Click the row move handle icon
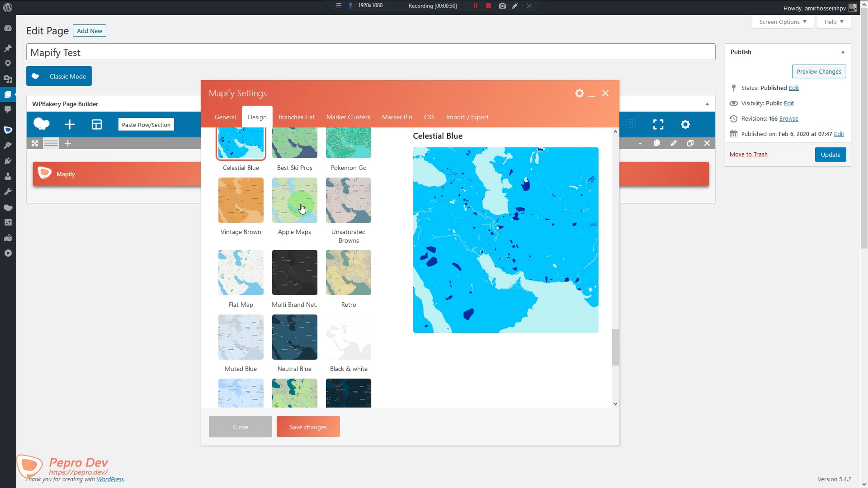 (35, 144)
